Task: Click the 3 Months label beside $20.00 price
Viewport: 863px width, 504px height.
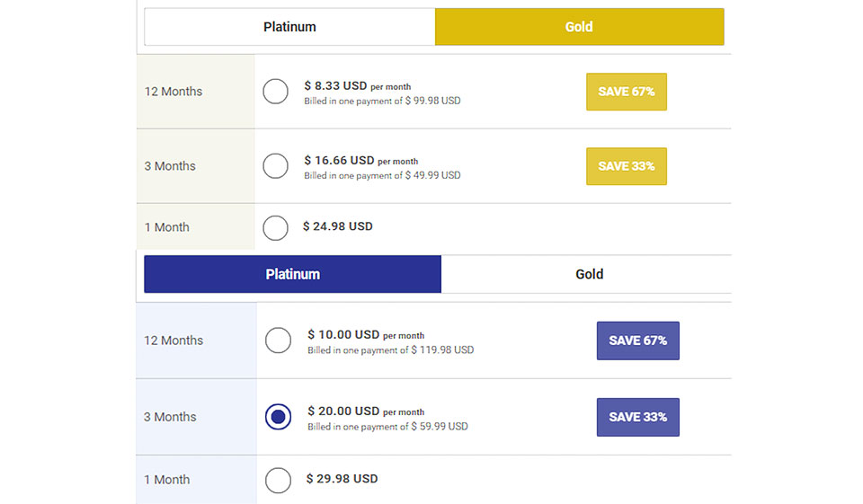Action: 170,417
